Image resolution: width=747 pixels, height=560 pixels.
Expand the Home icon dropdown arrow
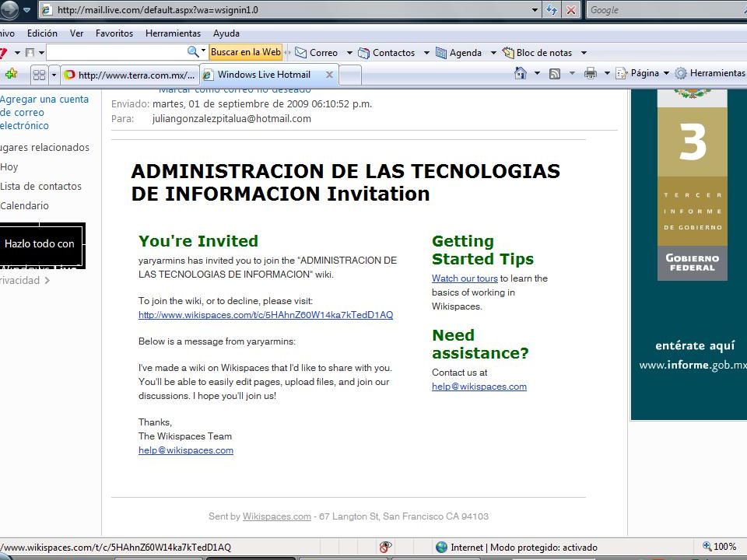(537, 73)
